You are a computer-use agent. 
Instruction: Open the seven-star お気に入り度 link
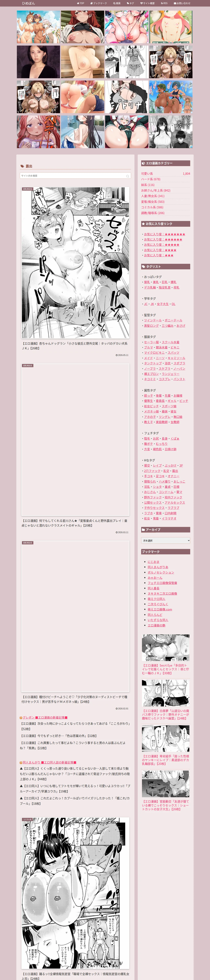point(165,234)
